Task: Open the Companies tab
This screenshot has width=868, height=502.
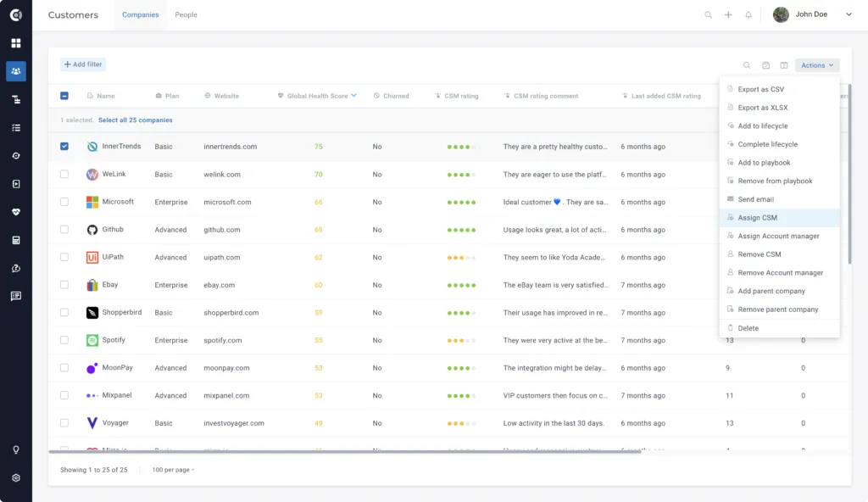Action: [x=140, y=15]
